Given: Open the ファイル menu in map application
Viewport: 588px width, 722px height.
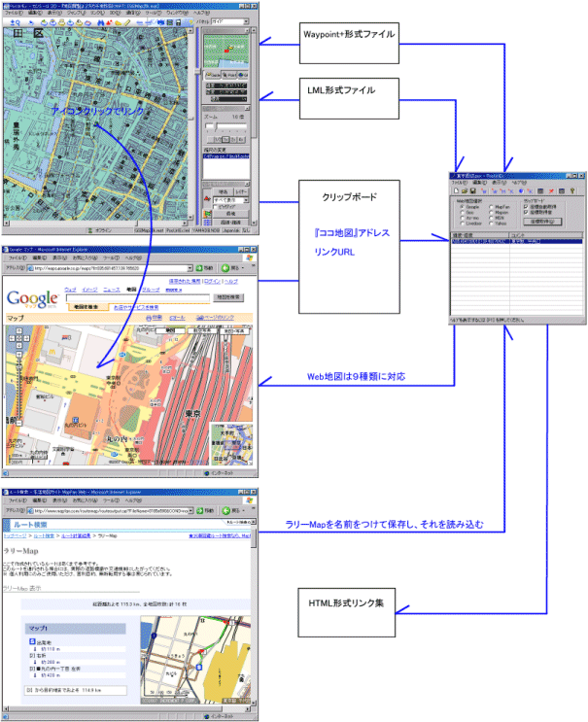Looking at the screenshot, I should pyautogui.click(x=13, y=13).
